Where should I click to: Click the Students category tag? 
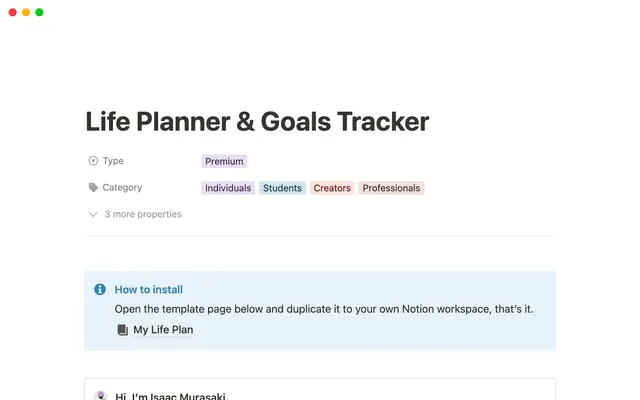coord(282,188)
